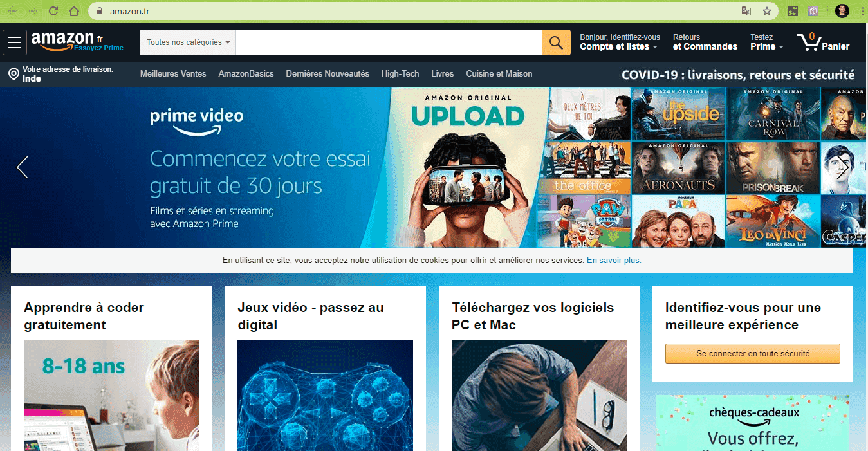Open 'Aeronauts' movie thumbnail

coord(679,168)
